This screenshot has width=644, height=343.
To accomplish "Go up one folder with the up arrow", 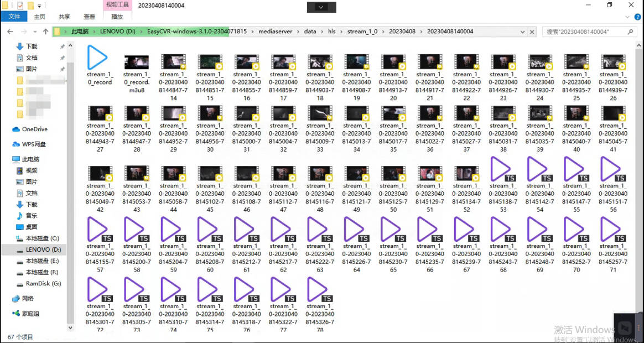I will tap(45, 31).
